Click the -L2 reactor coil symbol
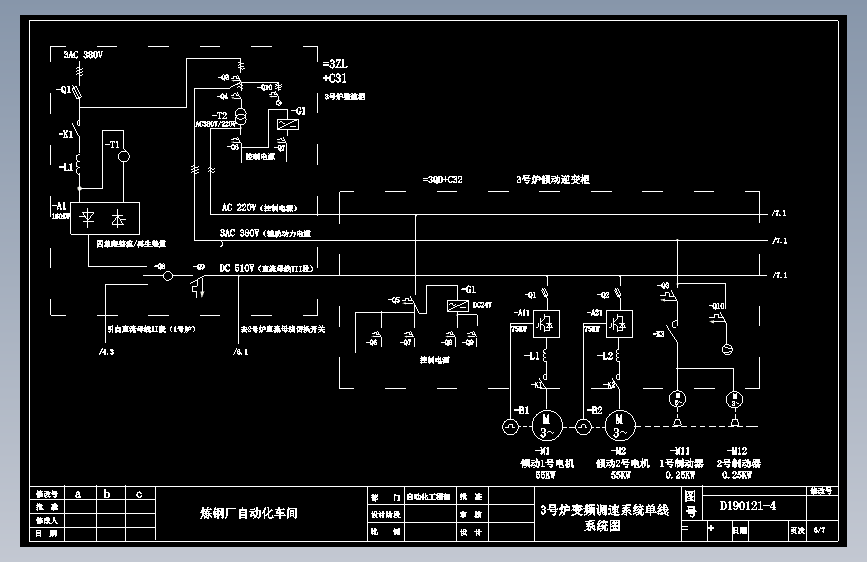Image resolution: width=867 pixels, height=562 pixels. point(618,356)
